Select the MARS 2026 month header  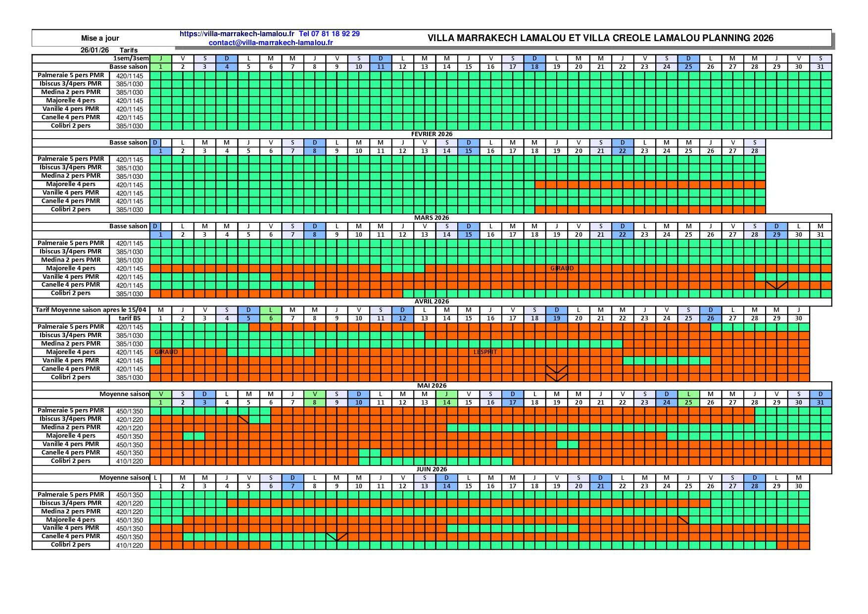click(x=432, y=218)
